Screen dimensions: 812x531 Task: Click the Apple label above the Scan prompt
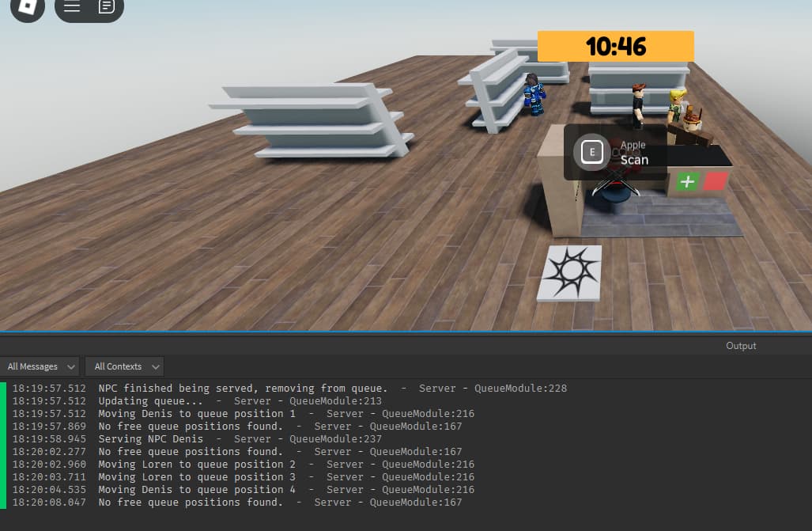point(633,145)
